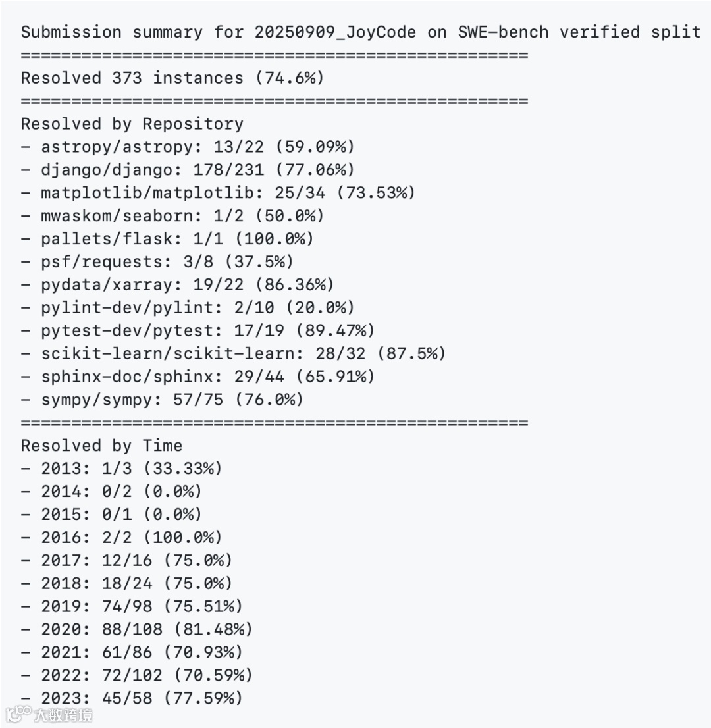Select the pydata/xarray result line
Screen dimensions: 711x728
click(177, 284)
